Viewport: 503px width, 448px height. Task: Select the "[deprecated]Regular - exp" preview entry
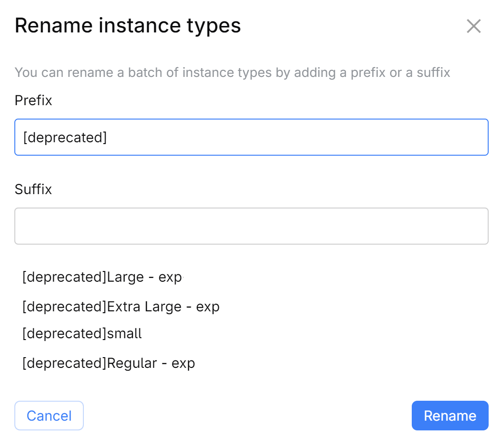tap(108, 363)
